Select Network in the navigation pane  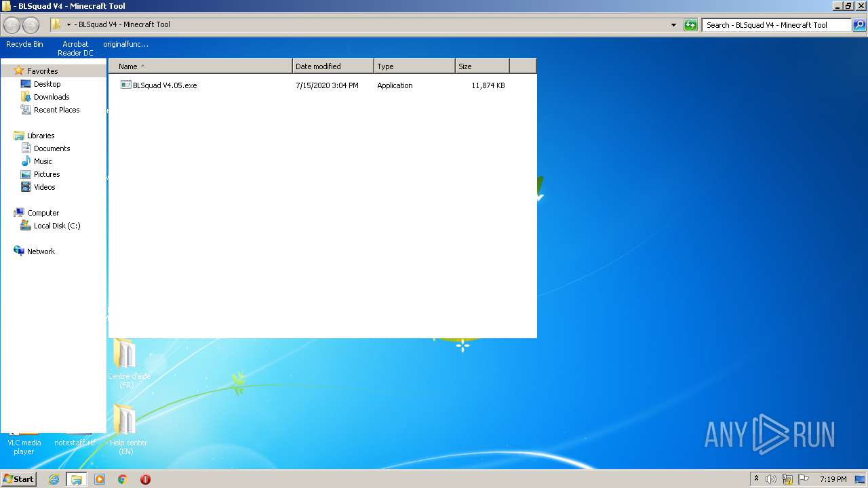tap(41, 251)
